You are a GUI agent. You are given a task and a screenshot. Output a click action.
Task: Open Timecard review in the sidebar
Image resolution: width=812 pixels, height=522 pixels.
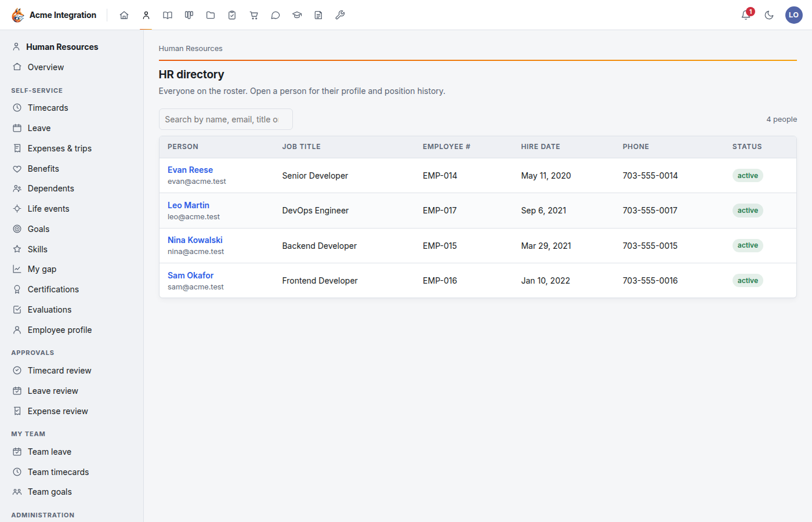(71, 371)
